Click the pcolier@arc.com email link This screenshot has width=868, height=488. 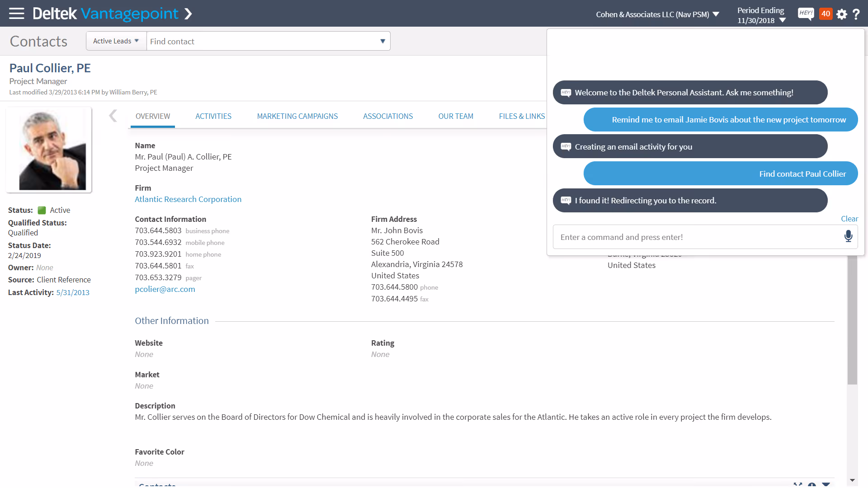[165, 289]
